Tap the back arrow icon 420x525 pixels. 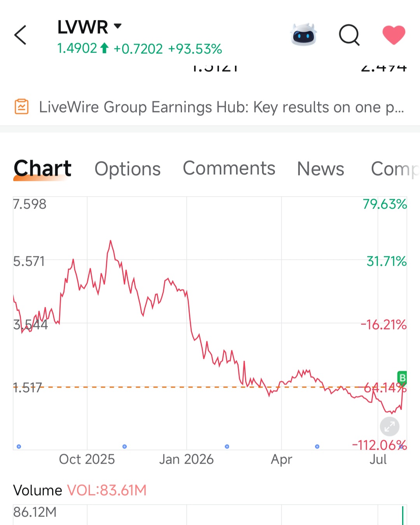20,35
